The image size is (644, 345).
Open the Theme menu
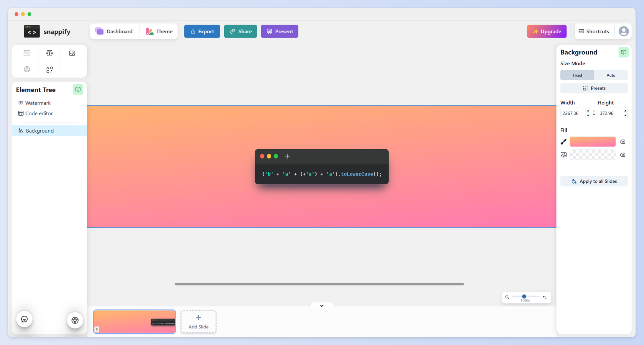[x=159, y=31]
